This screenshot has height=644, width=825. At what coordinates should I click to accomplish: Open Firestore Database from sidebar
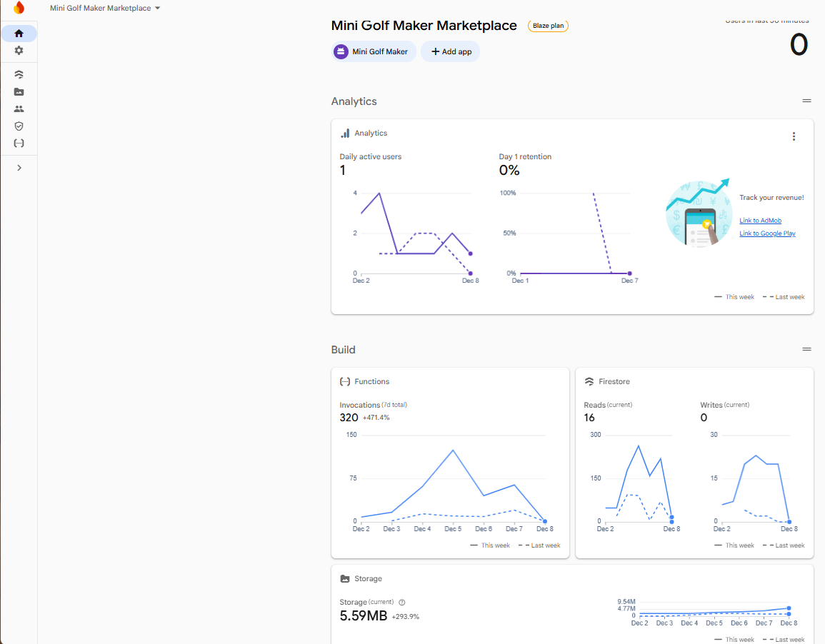point(19,74)
